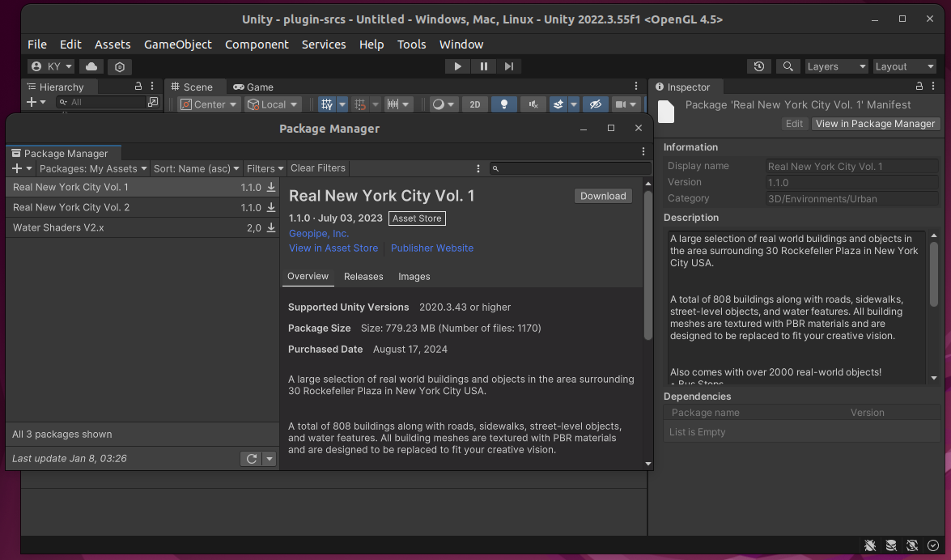Open View in Asset Store link
Image resolution: width=951 pixels, height=560 pixels.
pyautogui.click(x=333, y=248)
